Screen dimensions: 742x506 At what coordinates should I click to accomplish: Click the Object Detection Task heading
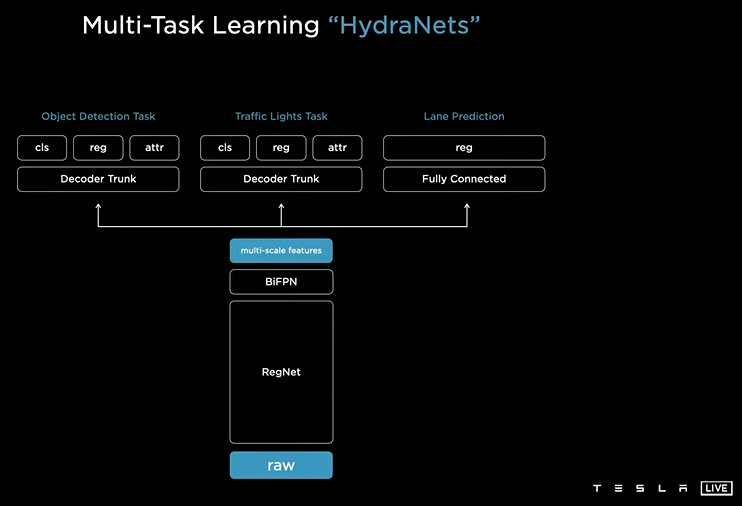pyautogui.click(x=98, y=116)
